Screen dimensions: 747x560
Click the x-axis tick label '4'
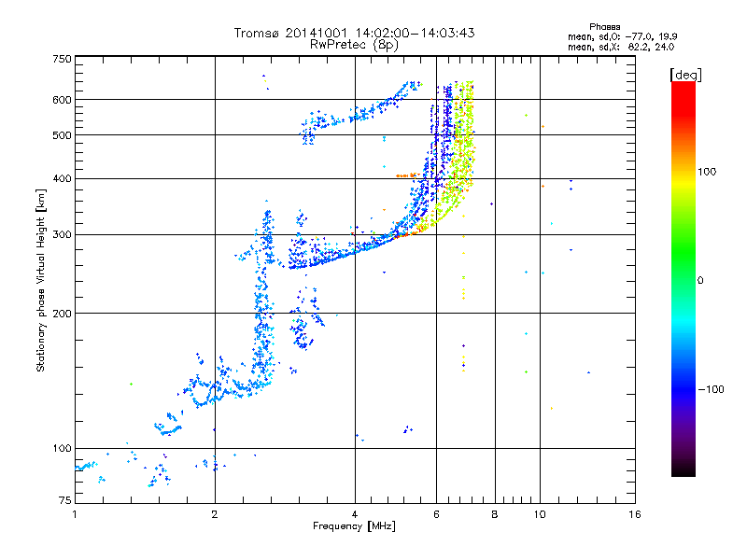coord(355,514)
